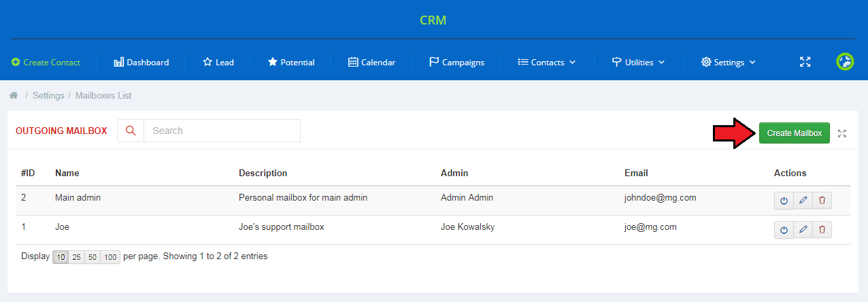Display 100 entries per page
The image size is (868, 302).
click(110, 257)
